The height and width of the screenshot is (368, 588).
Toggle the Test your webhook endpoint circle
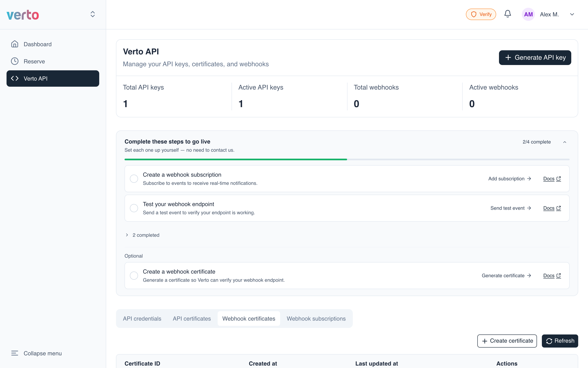(134, 208)
